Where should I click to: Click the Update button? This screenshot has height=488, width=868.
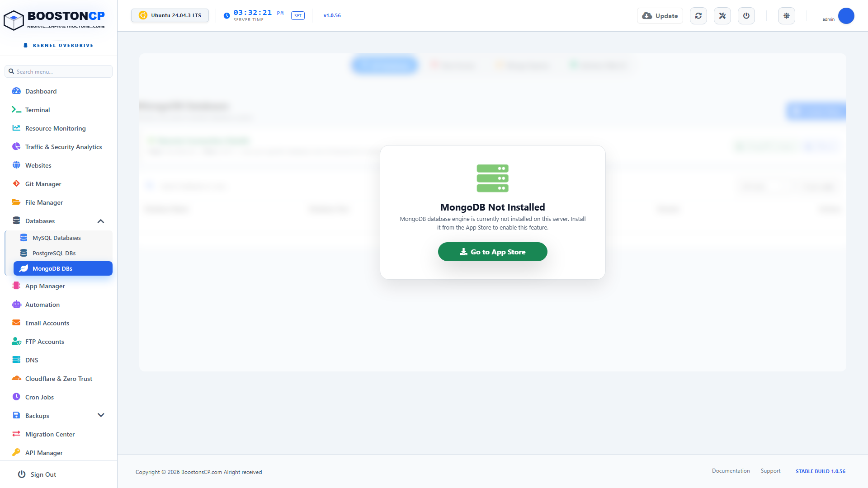pos(660,16)
